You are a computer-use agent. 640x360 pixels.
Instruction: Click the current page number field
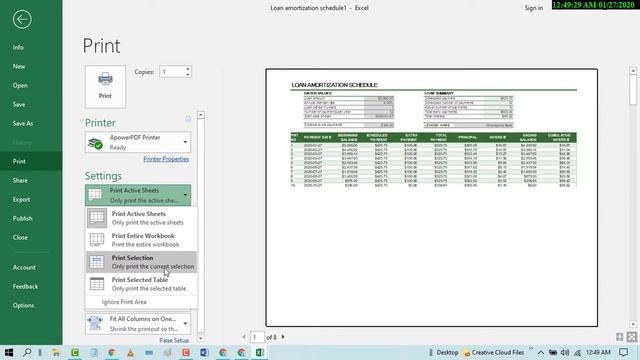pyautogui.click(x=257, y=337)
